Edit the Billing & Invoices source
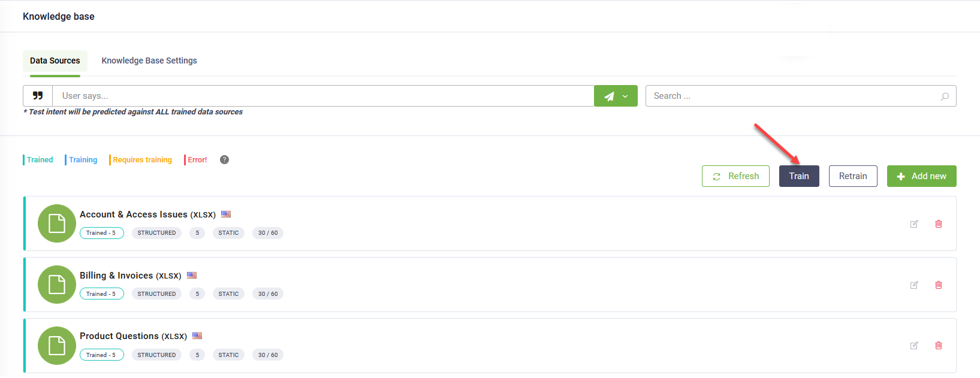 [914, 285]
